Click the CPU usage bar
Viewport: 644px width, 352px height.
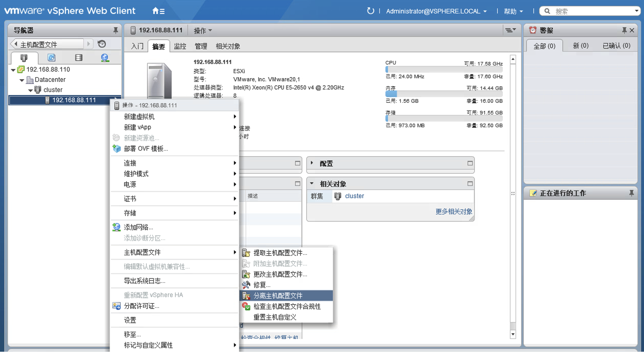tap(444, 70)
